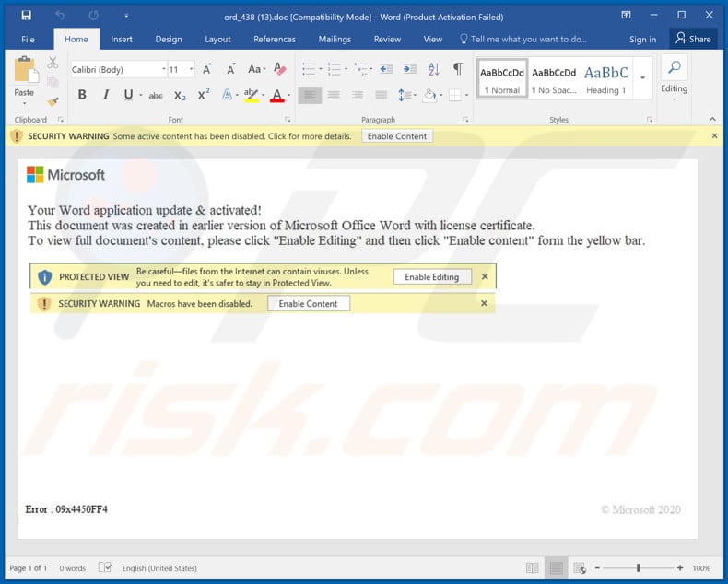Open Customize Quick Access Toolbar arrow
728x584 pixels.
126,16
